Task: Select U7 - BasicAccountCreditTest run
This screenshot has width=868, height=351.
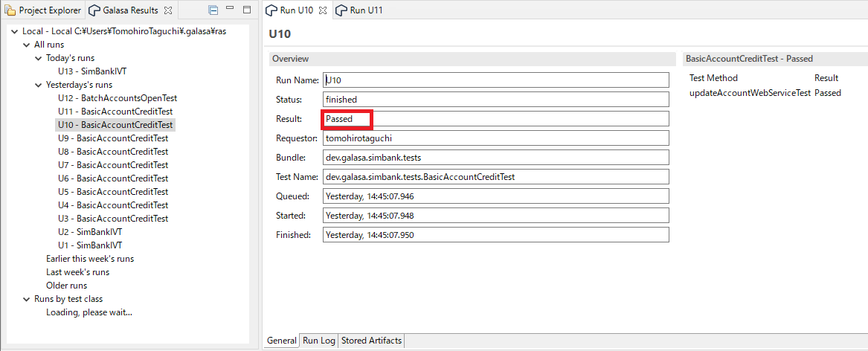Action: (x=113, y=165)
